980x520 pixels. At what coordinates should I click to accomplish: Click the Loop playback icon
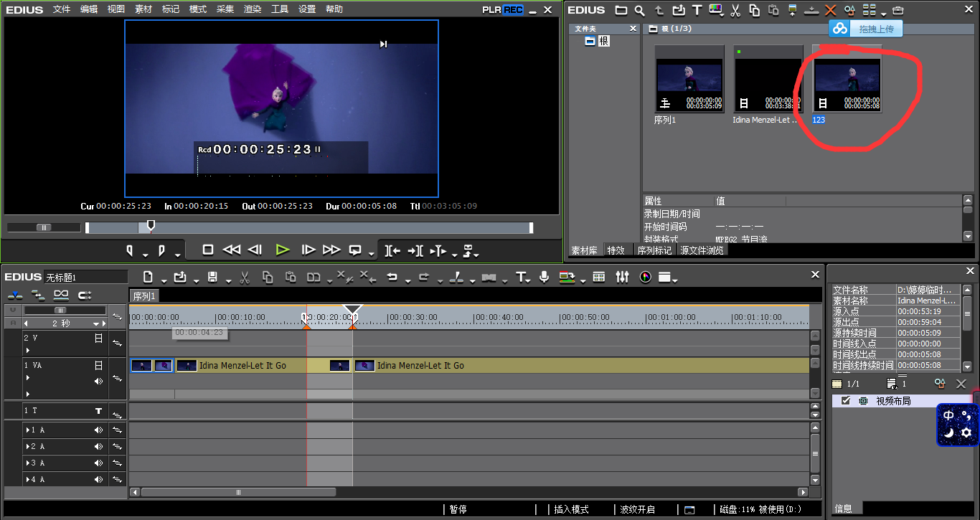[355, 250]
